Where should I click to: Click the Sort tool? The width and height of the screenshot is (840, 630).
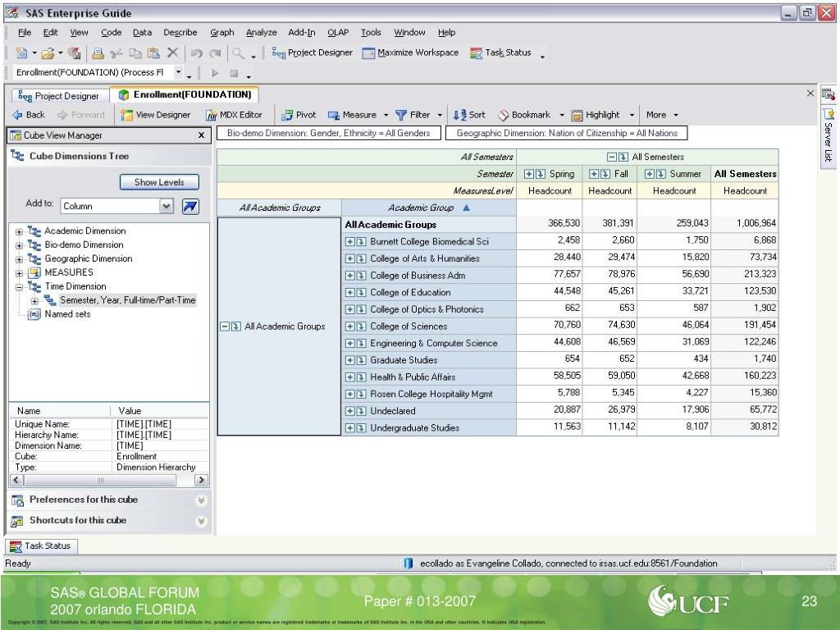click(468, 115)
